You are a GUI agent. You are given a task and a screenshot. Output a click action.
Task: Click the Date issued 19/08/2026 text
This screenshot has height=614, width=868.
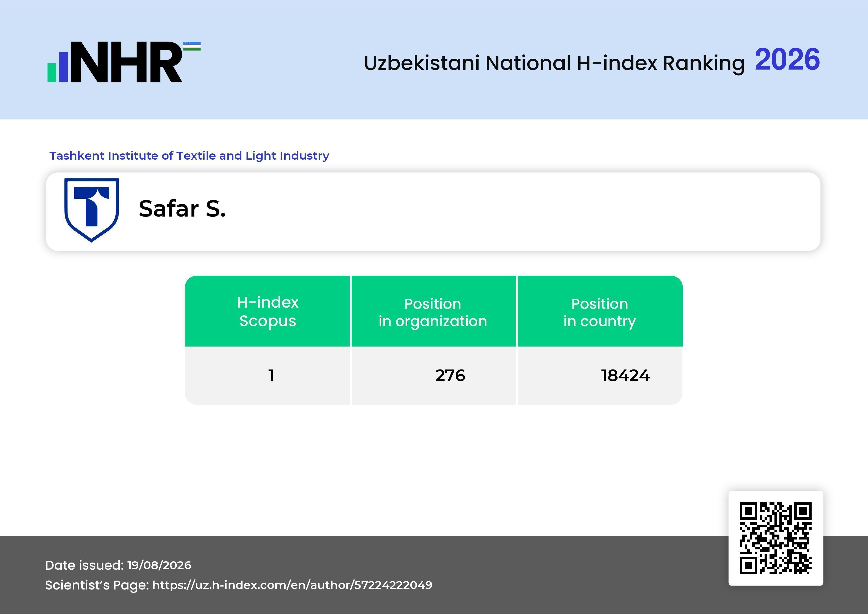[x=118, y=565]
